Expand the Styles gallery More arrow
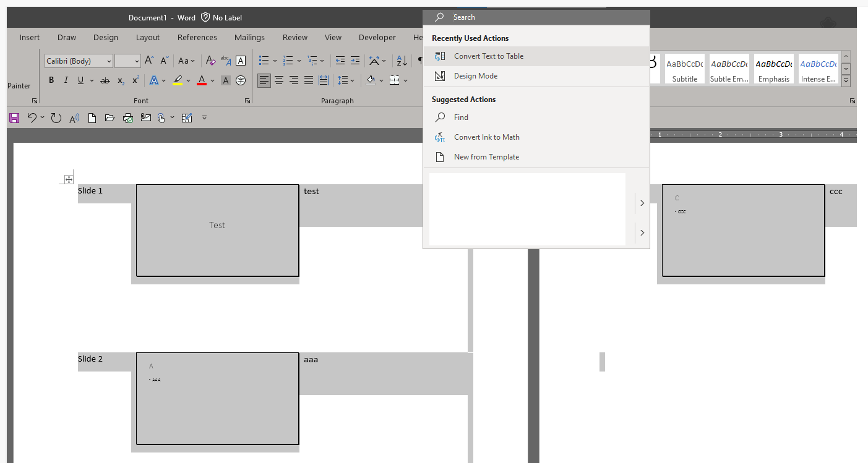 846,81
